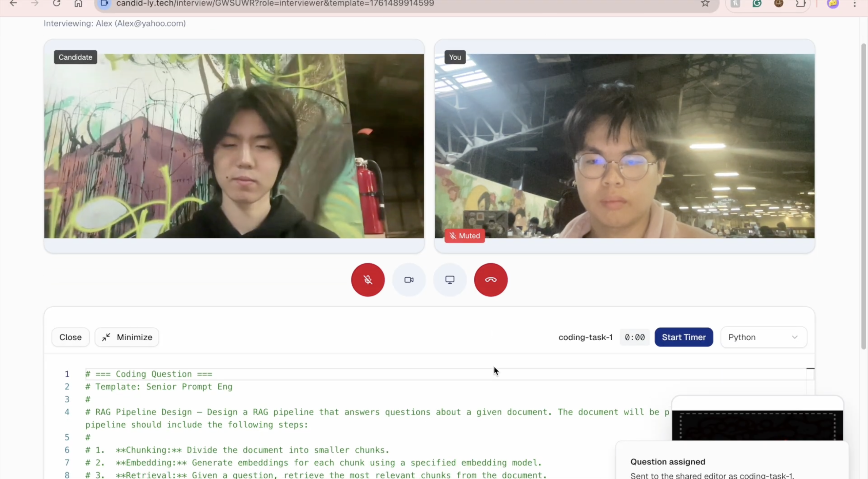
Task: Click the browser reload icon
Action: [x=57, y=3]
